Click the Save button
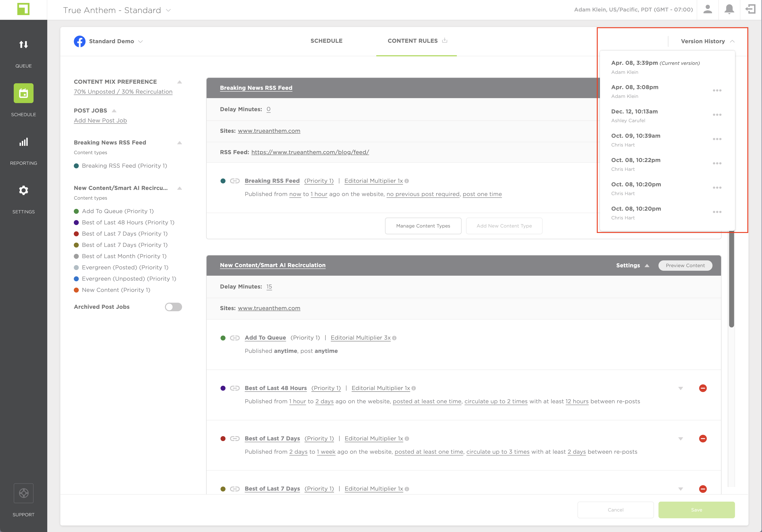 tap(696, 510)
